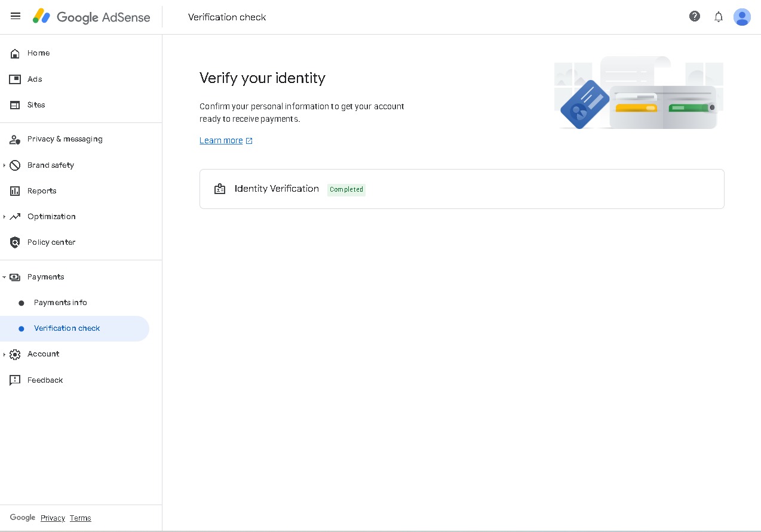Screen dimensions: 761x532
Task: Collapse the Payments section arrow
Action: point(4,277)
